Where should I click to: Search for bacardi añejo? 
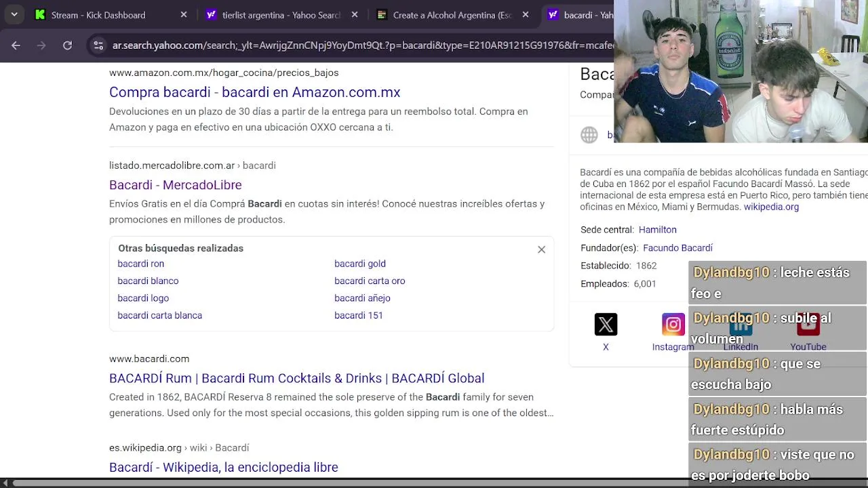(x=362, y=298)
